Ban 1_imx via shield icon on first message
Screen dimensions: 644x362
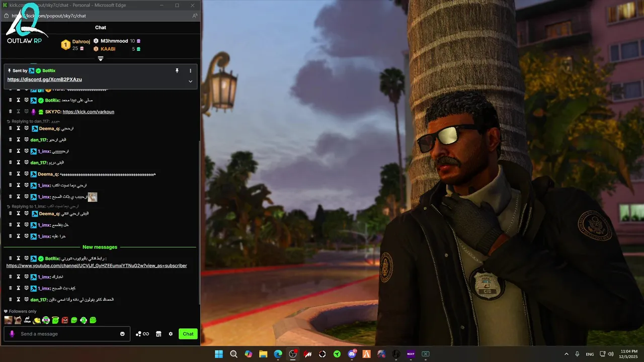point(26,151)
